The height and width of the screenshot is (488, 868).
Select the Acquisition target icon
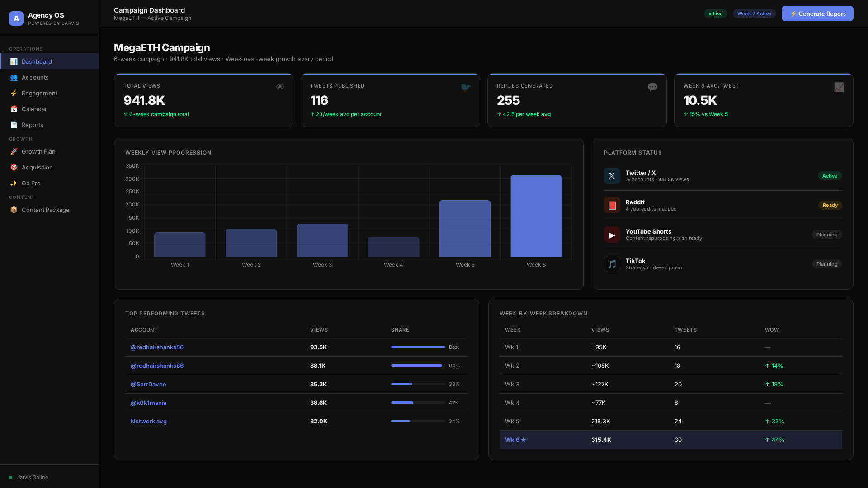pyautogui.click(x=14, y=167)
